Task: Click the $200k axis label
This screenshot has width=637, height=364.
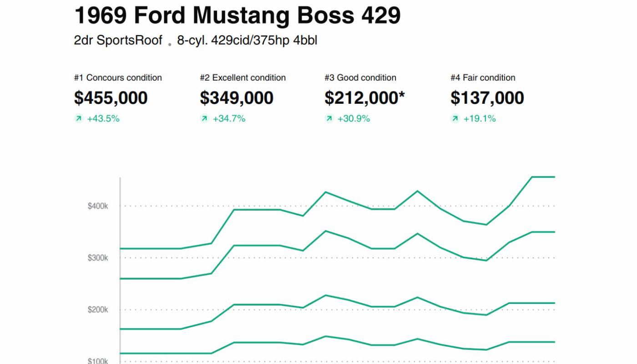Action: click(x=98, y=310)
